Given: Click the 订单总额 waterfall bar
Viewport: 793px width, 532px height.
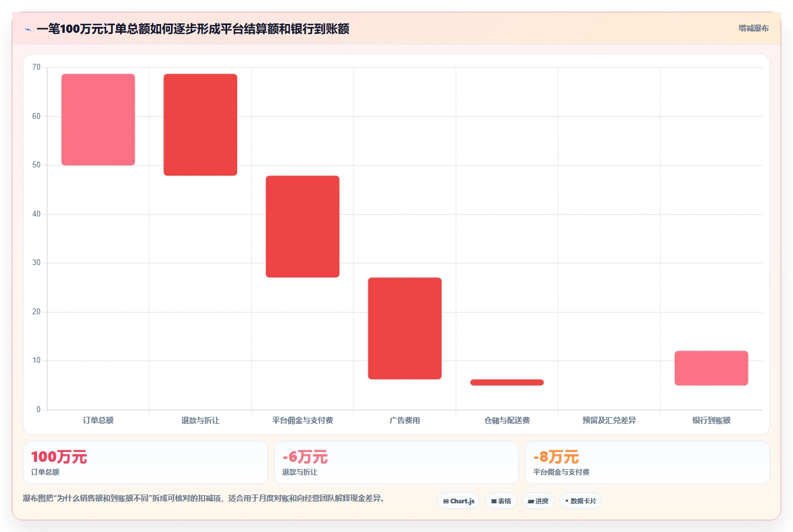Looking at the screenshot, I should pyautogui.click(x=98, y=119).
